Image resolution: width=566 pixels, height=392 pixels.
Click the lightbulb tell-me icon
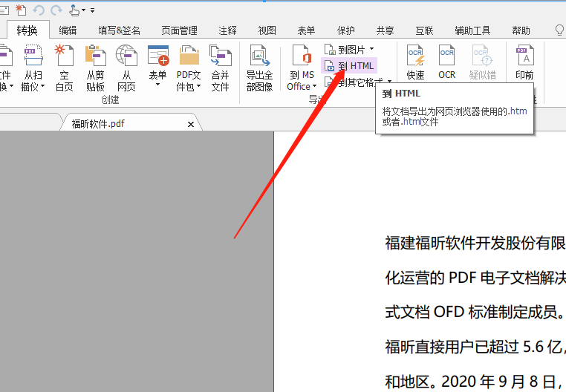[x=559, y=30]
